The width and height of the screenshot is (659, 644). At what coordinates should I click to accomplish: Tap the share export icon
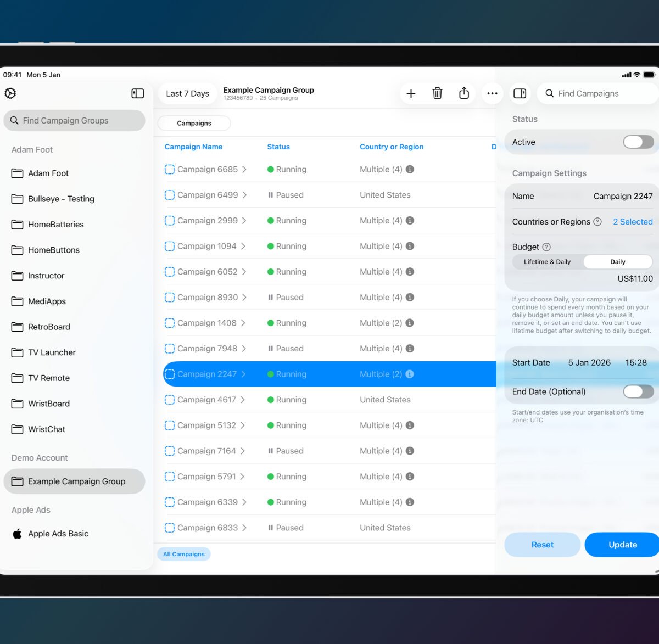click(464, 93)
